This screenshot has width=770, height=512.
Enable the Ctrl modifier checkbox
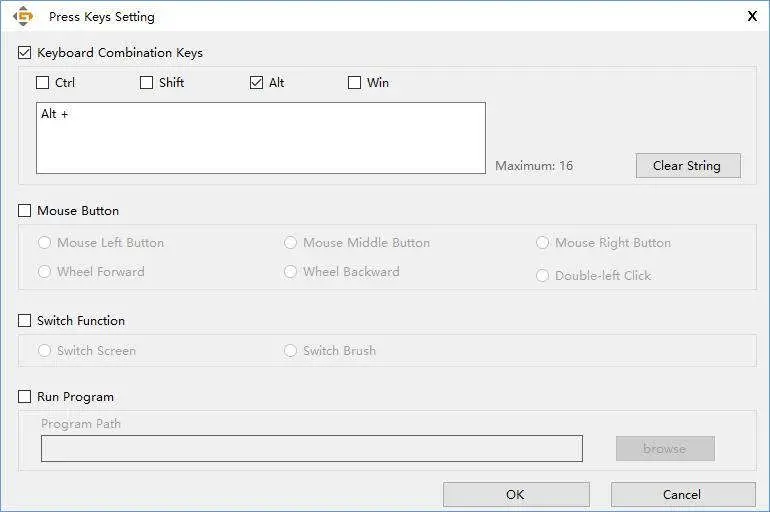43,83
